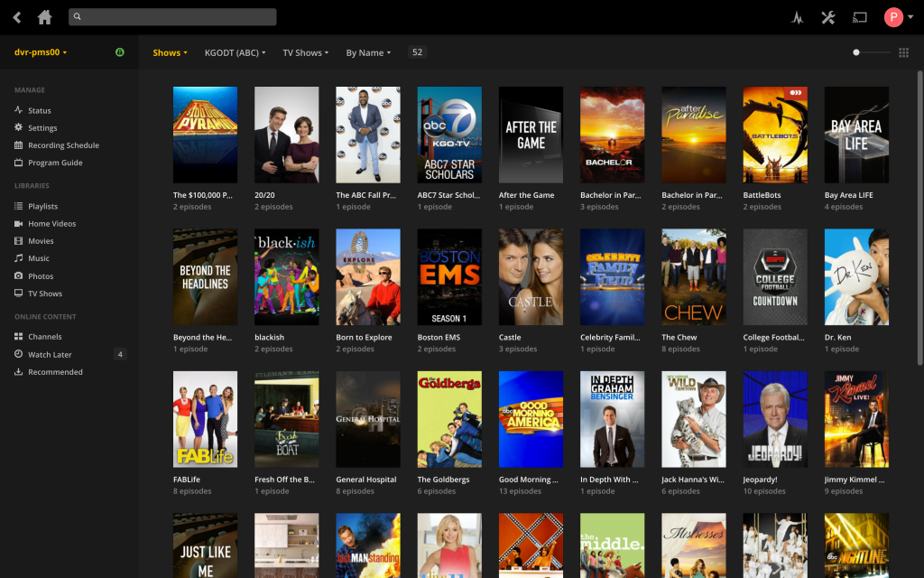Click the Music note icon
Viewport: 924px width, 578px height.
pyautogui.click(x=18, y=257)
